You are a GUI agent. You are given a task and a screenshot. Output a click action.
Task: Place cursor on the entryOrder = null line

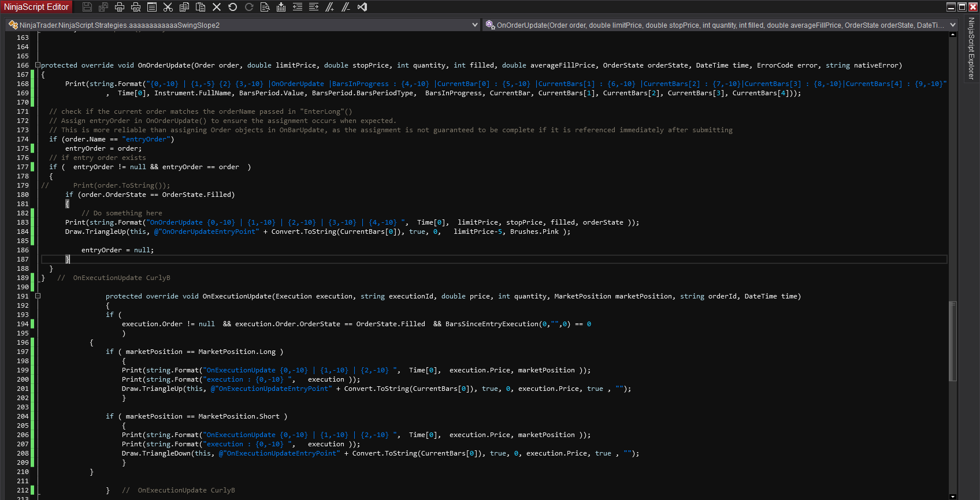click(x=117, y=250)
